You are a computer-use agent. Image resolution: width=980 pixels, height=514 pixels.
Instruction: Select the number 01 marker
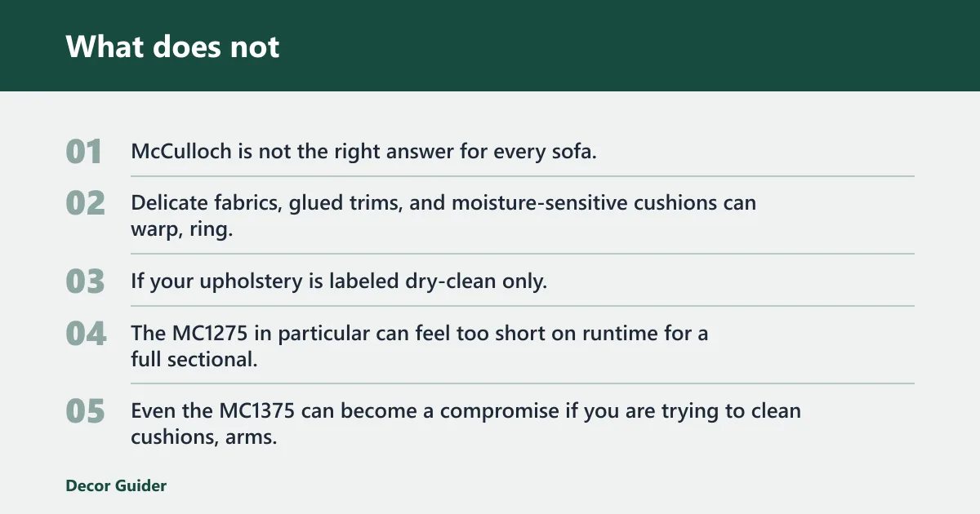(84, 152)
